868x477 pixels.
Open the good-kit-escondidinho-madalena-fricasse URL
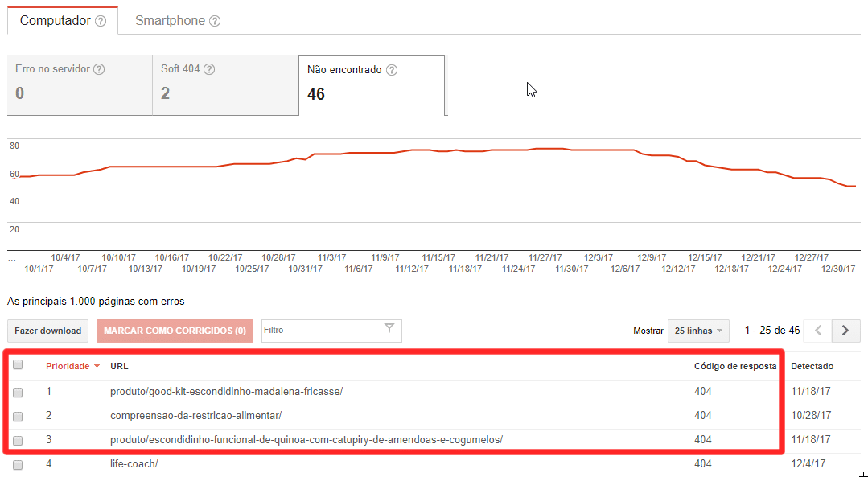coord(226,392)
